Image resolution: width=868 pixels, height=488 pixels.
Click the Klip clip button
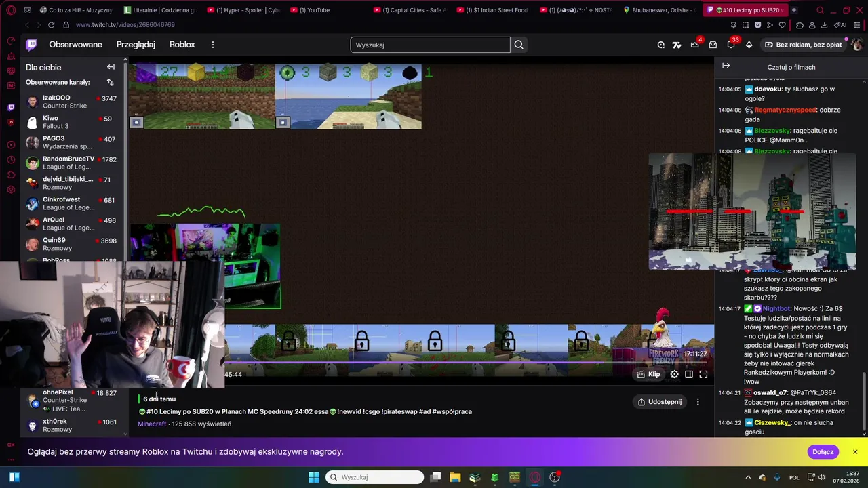pyautogui.click(x=649, y=374)
